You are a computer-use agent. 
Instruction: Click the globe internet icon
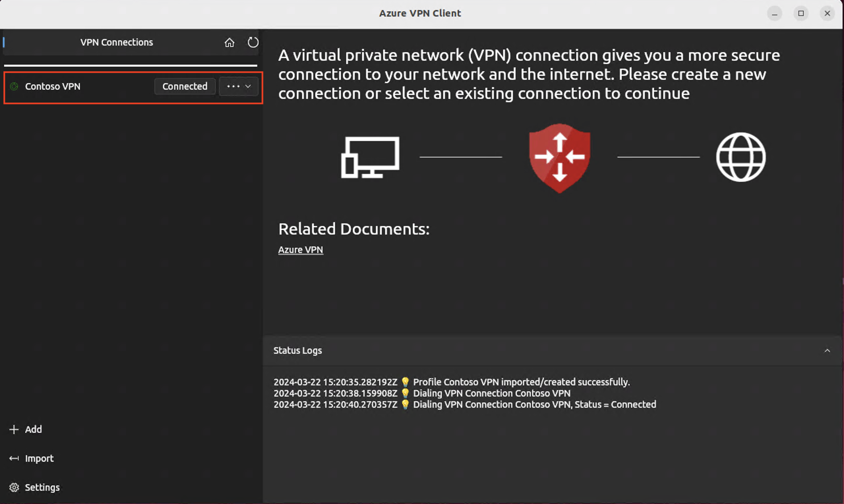741,157
